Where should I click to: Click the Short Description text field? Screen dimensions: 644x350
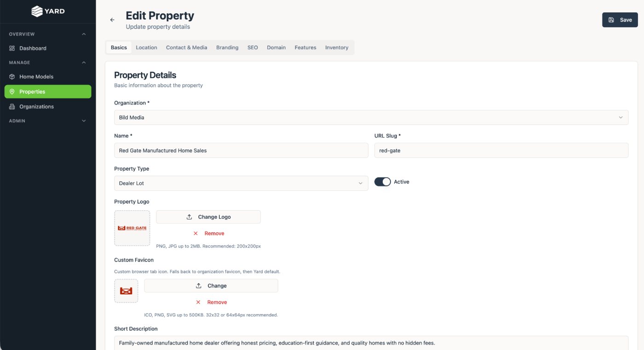371,343
